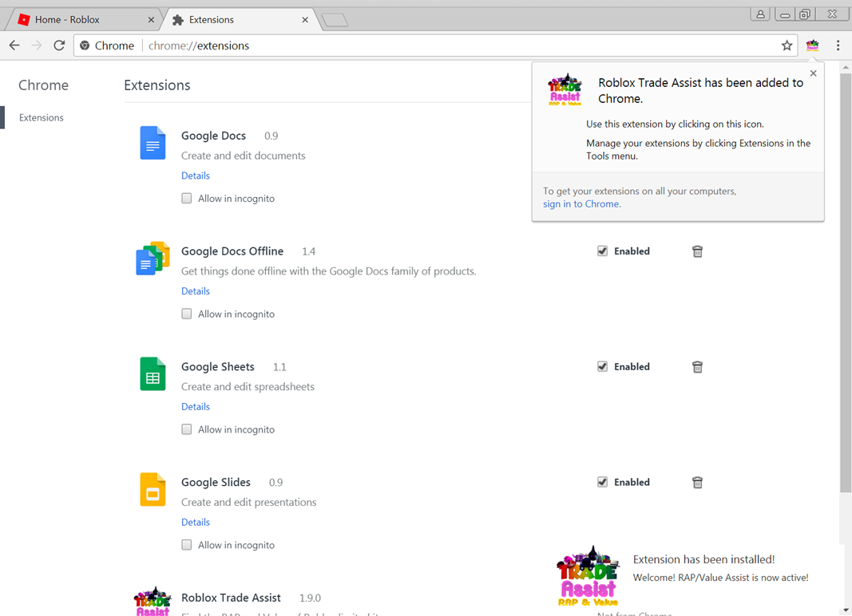Click the Trade Assist logo in install notification
The width and height of the screenshot is (852, 616).
click(588, 576)
